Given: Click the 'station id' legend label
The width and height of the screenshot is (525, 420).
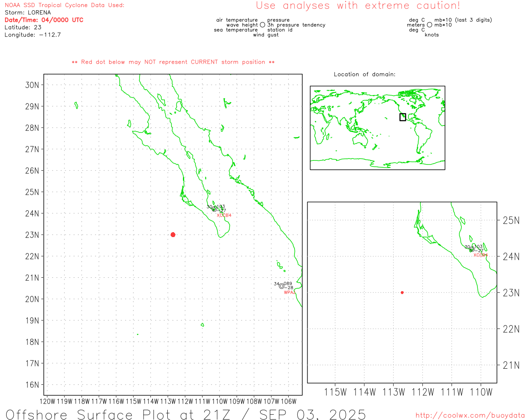Looking at the screenshot, I should [280, 30].
